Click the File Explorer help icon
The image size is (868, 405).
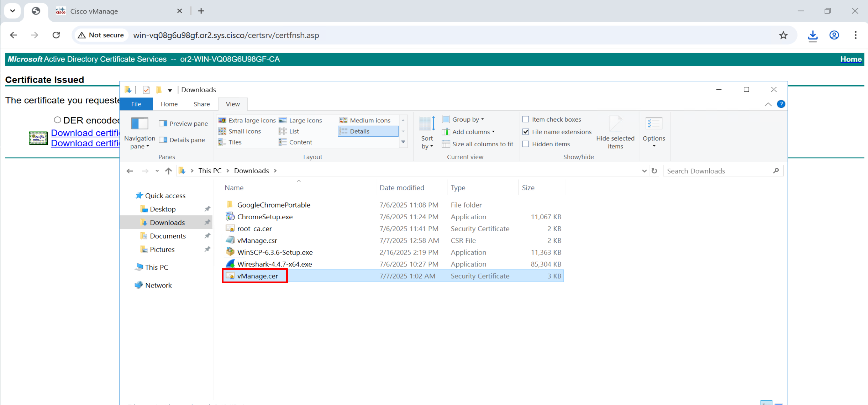[781, 104]
